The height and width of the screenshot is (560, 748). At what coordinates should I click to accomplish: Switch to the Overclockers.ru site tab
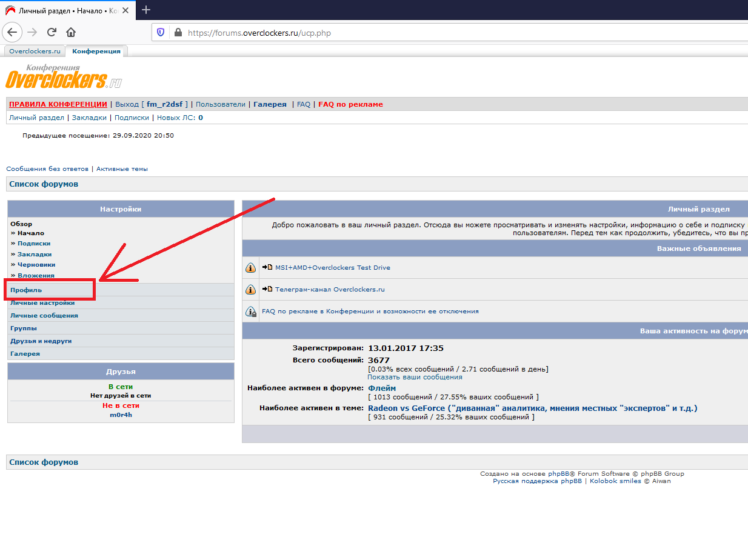point(35,51)
